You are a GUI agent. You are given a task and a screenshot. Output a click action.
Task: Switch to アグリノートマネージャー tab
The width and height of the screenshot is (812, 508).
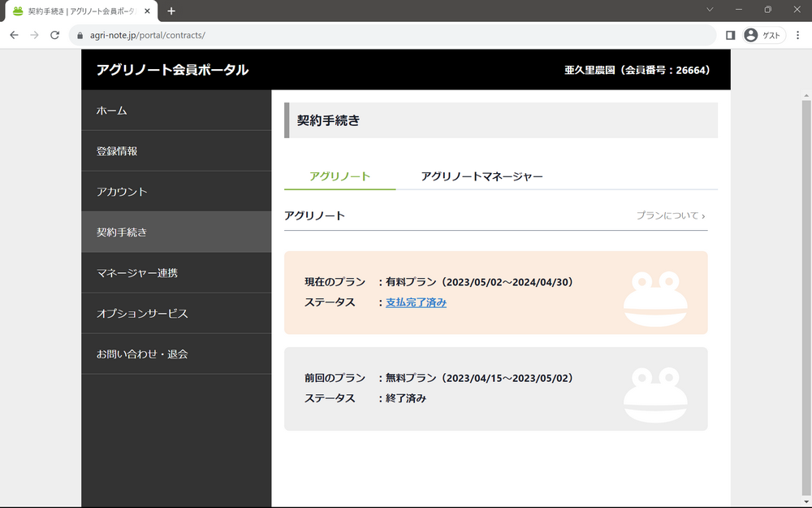click(482, 176)
